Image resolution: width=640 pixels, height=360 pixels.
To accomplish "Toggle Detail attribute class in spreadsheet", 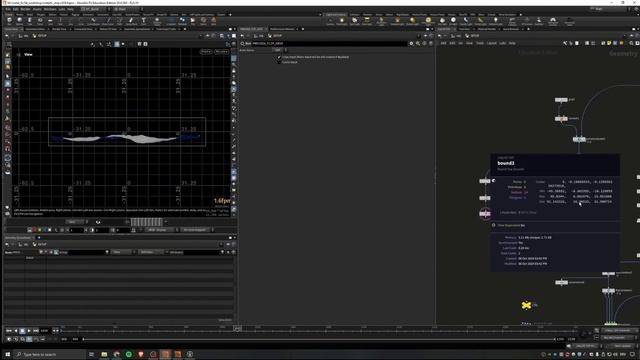I will [56, 252].
